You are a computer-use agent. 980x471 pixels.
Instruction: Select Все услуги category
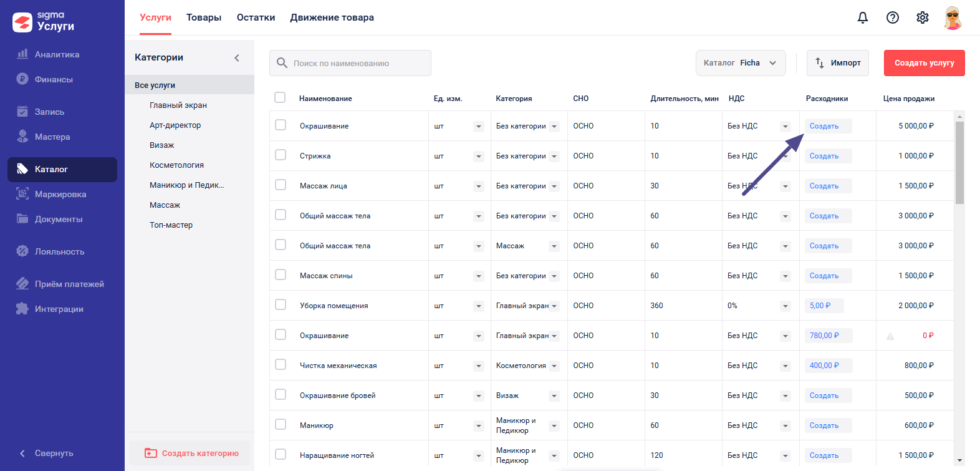pyautogui.click(x=190, y=85)
